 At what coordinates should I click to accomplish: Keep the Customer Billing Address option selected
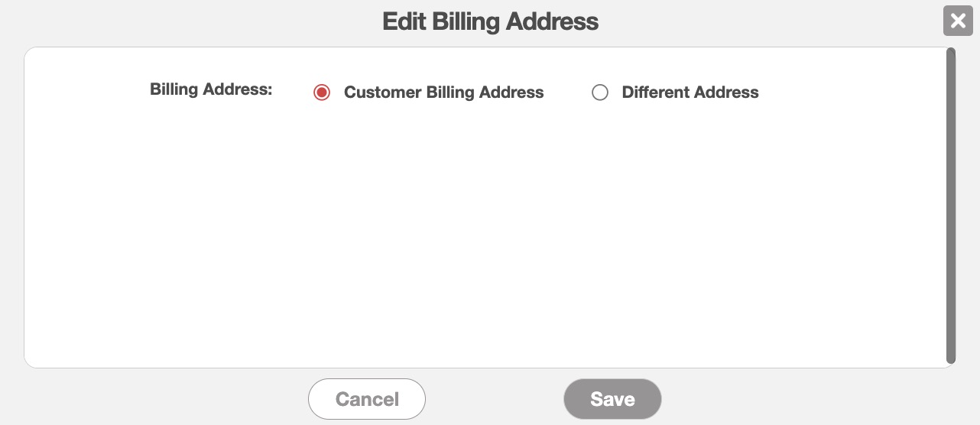(x=322, y=92)
